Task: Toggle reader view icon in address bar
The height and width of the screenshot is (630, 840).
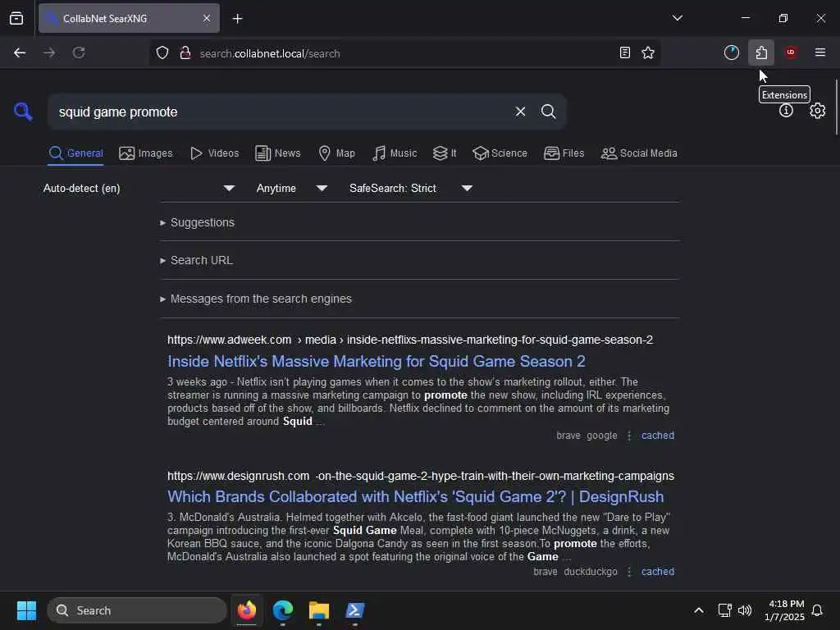Action: click(624, 53)
